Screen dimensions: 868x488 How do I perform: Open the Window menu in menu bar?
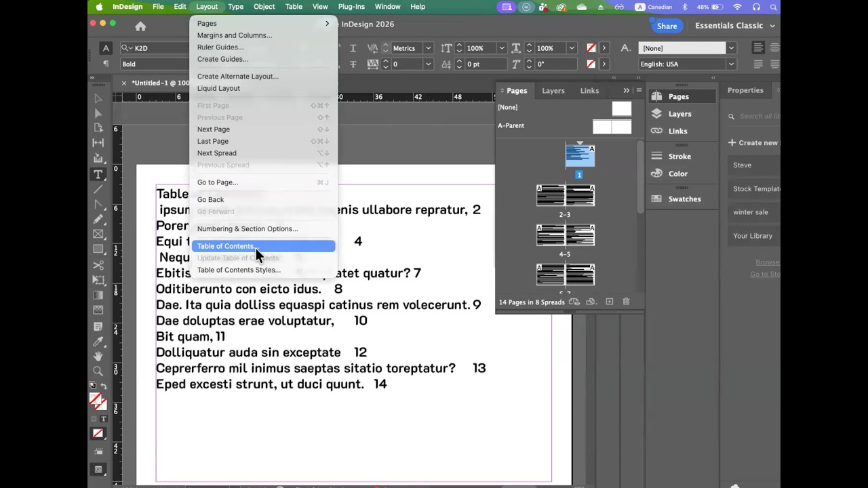click(387, 7)
